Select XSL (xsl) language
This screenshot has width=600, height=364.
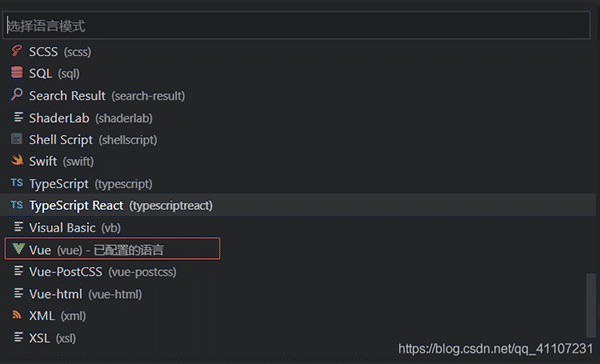pos(298,338)
